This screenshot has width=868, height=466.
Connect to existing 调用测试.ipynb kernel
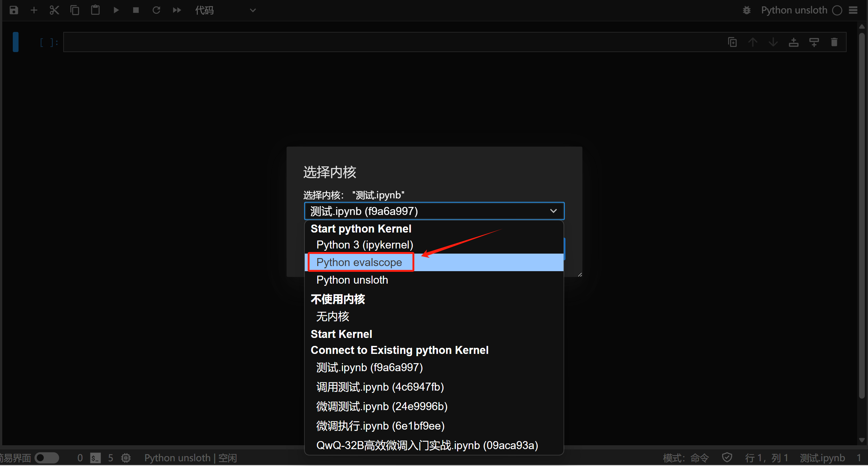click(380, 386)
